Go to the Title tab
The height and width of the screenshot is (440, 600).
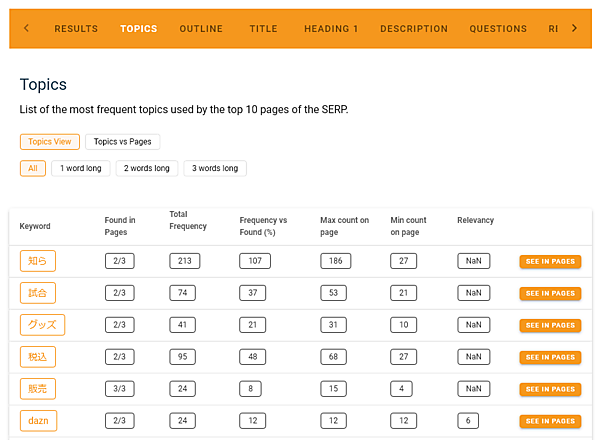264,29
